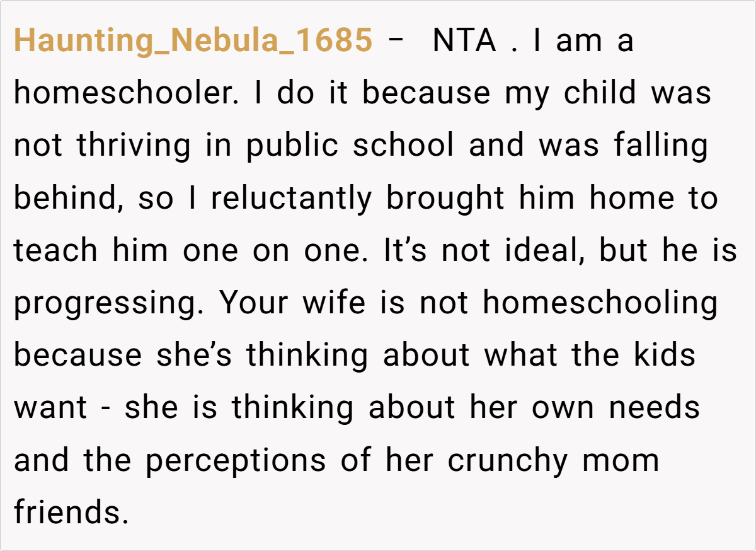The width and height of the screenshot is (756, 551).
Task: Click the word "homeschooler" in the comment
Action: 127,93
